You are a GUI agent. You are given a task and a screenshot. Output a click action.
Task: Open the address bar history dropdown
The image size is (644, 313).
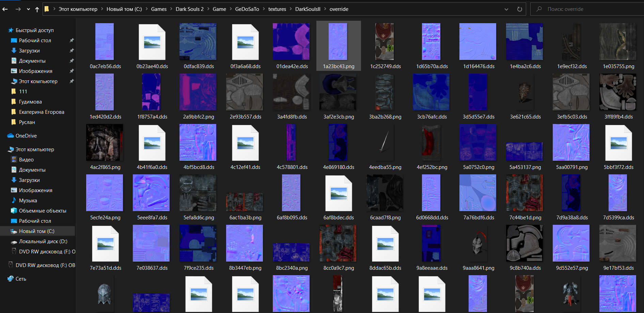pyautogui.click(x=506, y=9)
